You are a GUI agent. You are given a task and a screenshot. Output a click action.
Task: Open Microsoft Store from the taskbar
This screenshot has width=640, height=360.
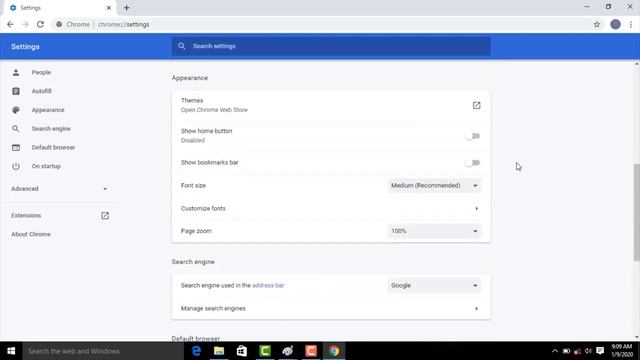pyautogui.click(x=242, y=351)
